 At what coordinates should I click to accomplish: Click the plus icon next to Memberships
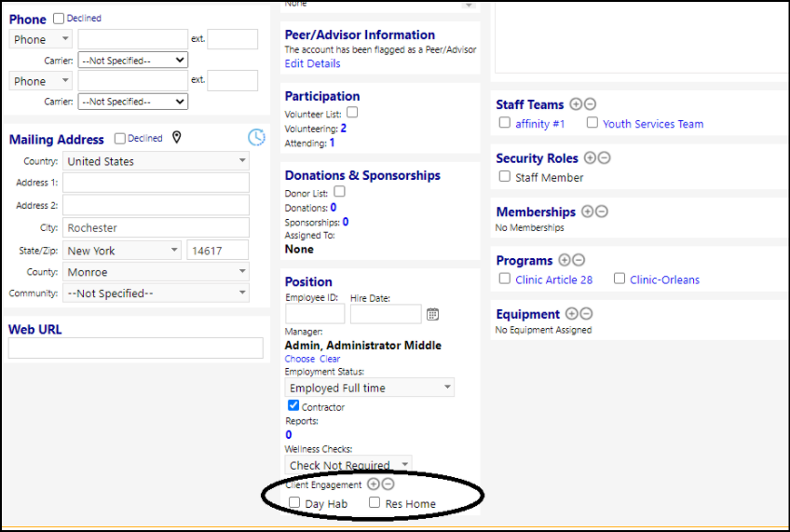coord(588,211)
